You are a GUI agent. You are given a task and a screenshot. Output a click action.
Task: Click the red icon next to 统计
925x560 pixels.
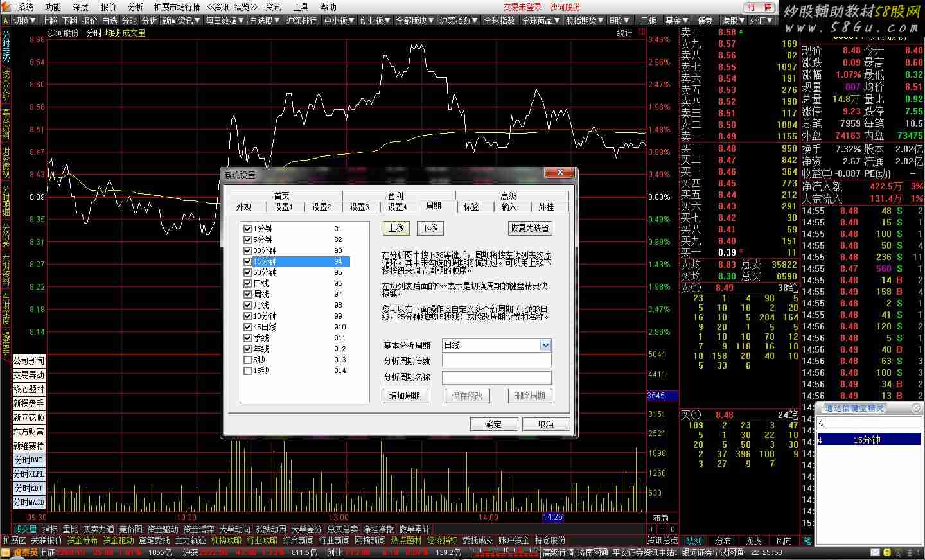641,33
